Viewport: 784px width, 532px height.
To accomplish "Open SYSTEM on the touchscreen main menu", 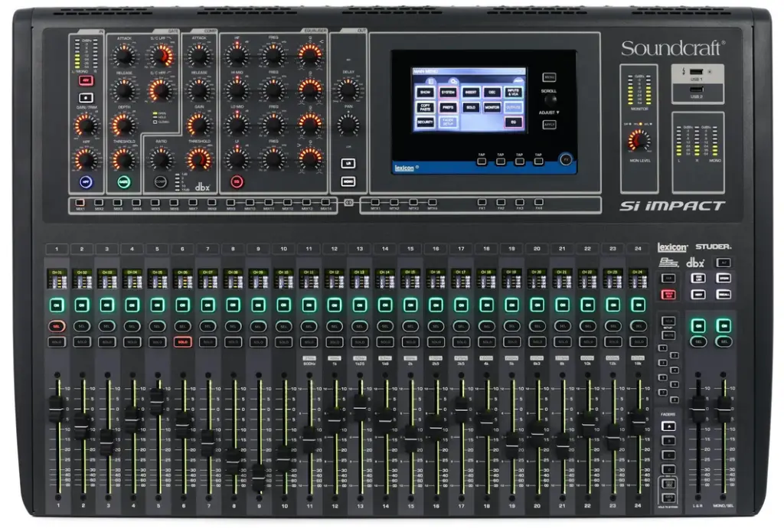I will click(448, 91).
